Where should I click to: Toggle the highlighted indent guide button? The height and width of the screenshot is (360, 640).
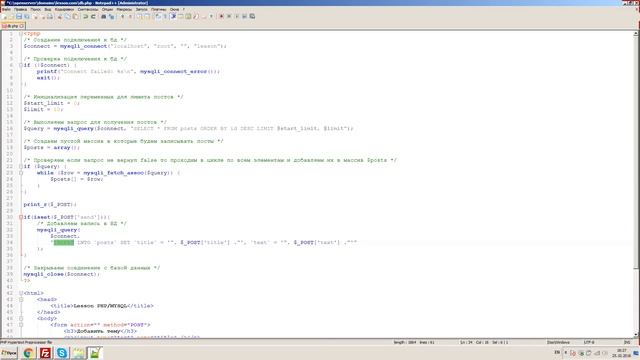tap(173, 16)
